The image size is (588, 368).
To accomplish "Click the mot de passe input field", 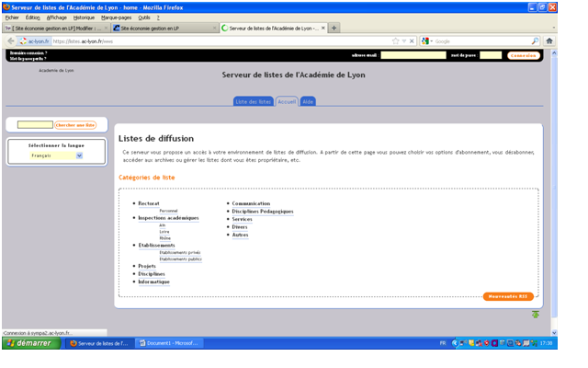I will tap(491, 55).
